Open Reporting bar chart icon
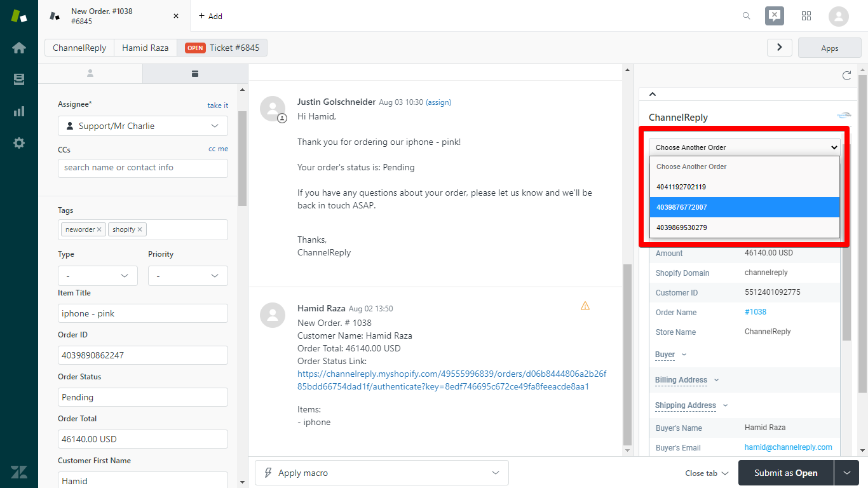868x488 pixels. [19, 111]
